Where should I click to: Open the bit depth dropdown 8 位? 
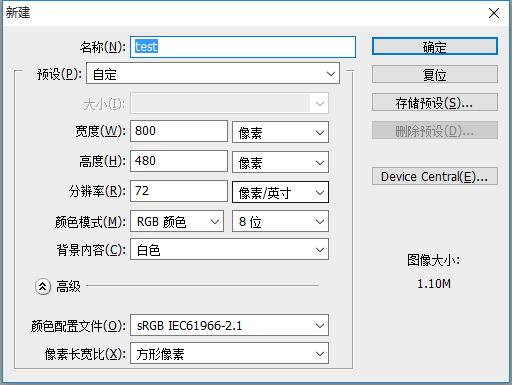[280, 221]
